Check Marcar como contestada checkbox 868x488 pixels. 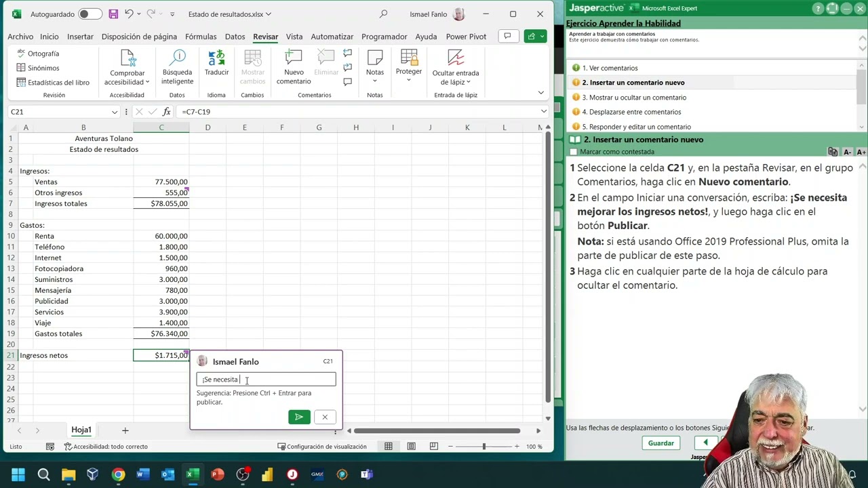tap(574, 152)
